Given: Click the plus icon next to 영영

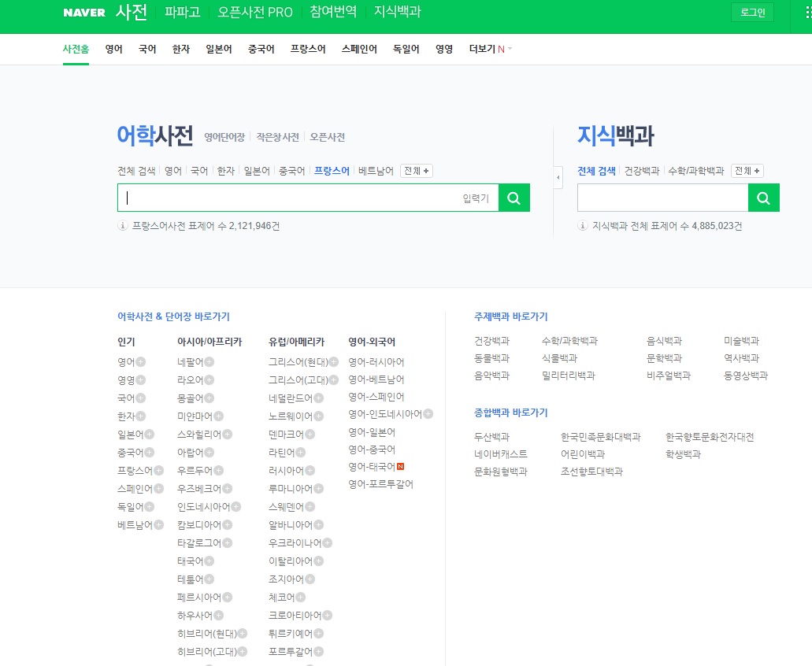Looking at the screenshot, I should point(141,379).
